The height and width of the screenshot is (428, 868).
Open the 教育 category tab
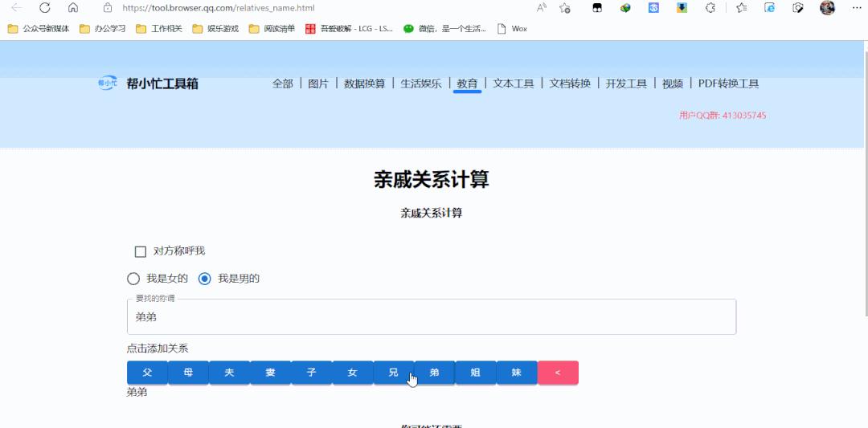coord(467,84)
